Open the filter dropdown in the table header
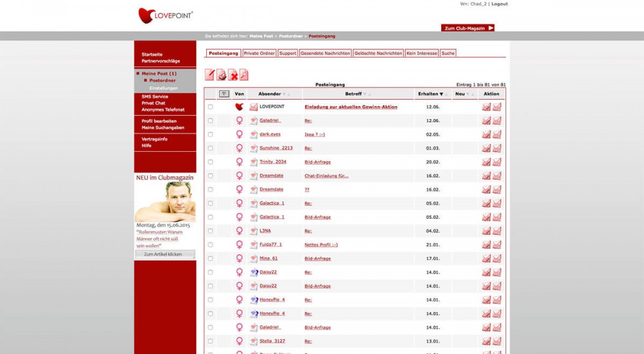 (223, 94)
